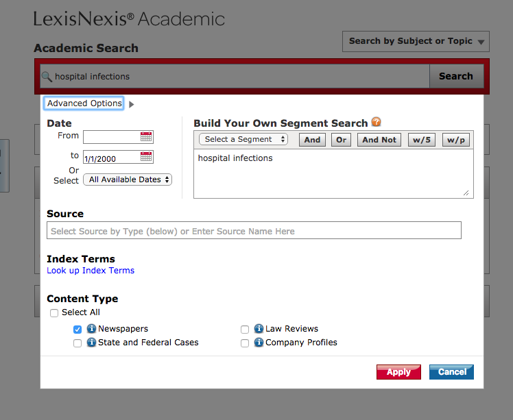This screenshot has width=513, height=420.
Task: Tick the Law Reviews checkbox
Action: (x=244, y=329)
